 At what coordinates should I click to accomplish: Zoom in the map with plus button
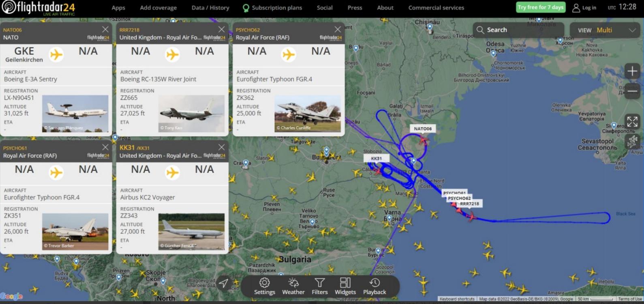pyautogui.click(x=632, y=71)
